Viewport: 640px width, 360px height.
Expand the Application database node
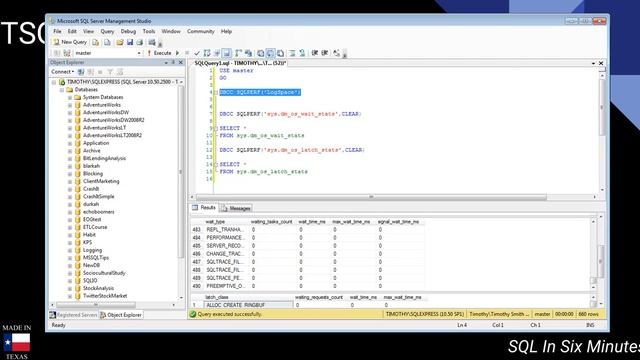70,143
